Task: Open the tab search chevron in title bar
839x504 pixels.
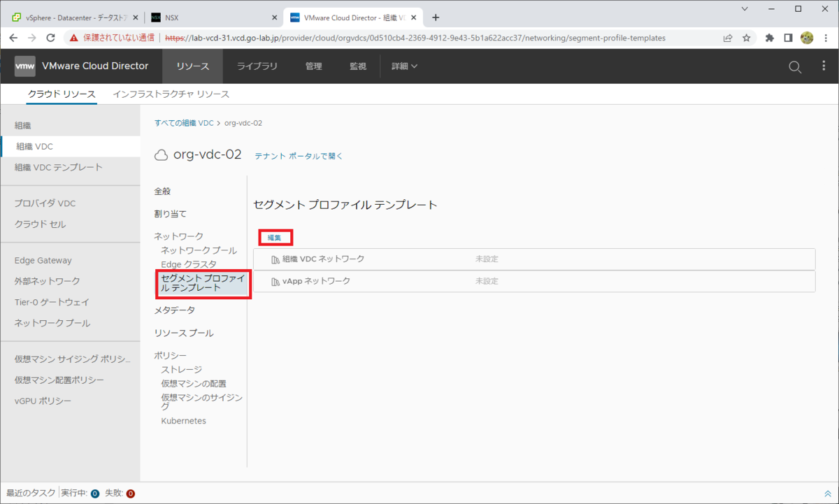Action: pos(744,8)
